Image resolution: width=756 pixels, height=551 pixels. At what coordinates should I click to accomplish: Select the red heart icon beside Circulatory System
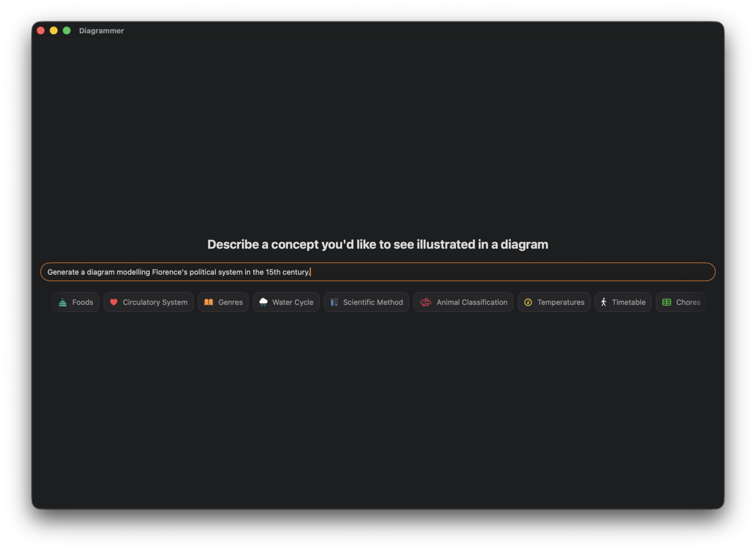point(114,301)
